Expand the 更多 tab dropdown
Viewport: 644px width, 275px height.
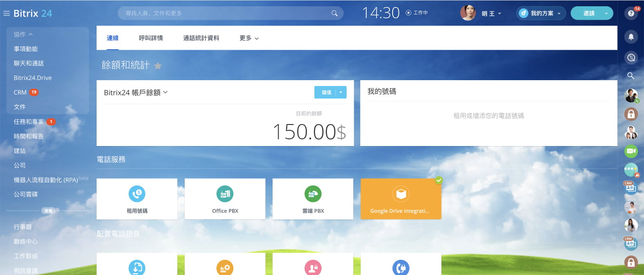257,39
